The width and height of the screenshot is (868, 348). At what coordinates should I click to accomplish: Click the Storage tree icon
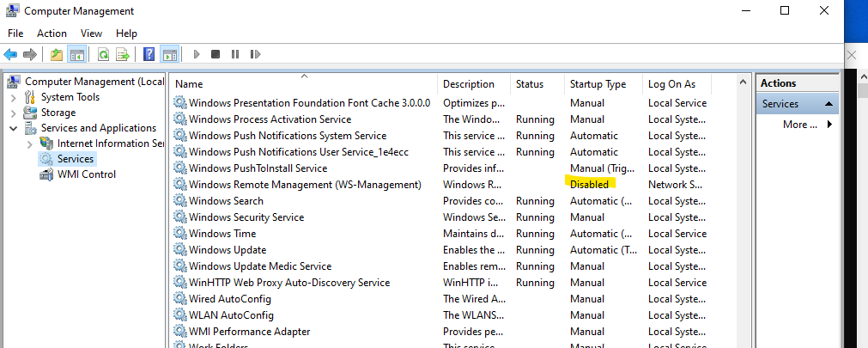[30, 113]
